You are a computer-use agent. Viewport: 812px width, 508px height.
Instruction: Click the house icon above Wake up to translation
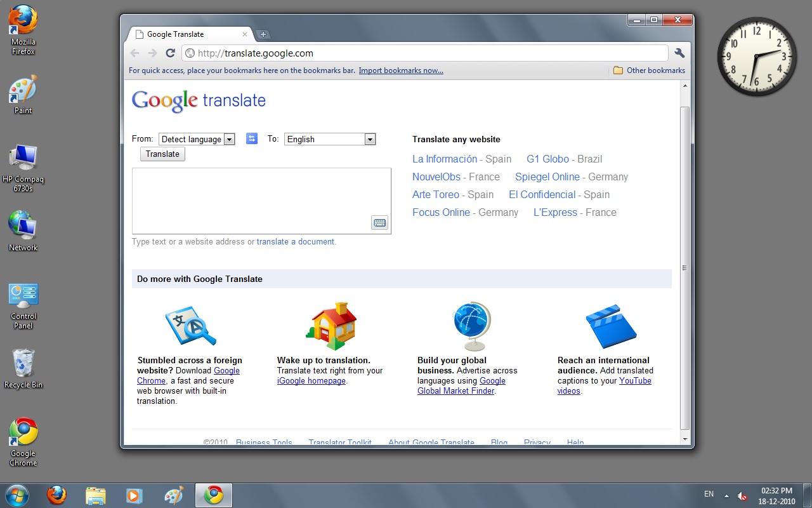332,326
